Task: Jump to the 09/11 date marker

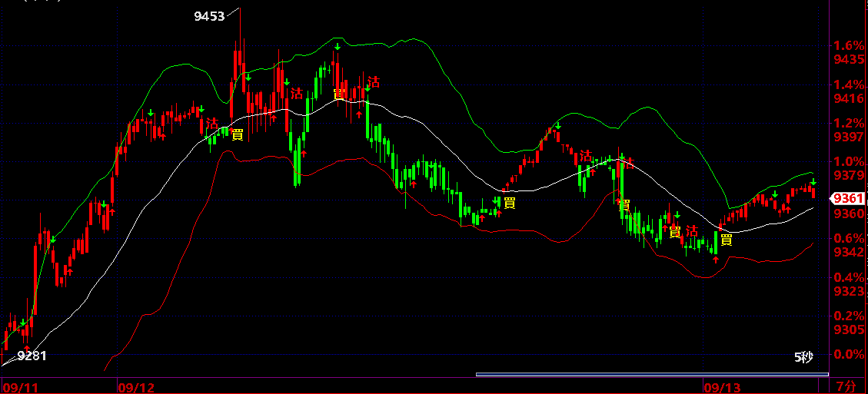Action: [18, 387]
